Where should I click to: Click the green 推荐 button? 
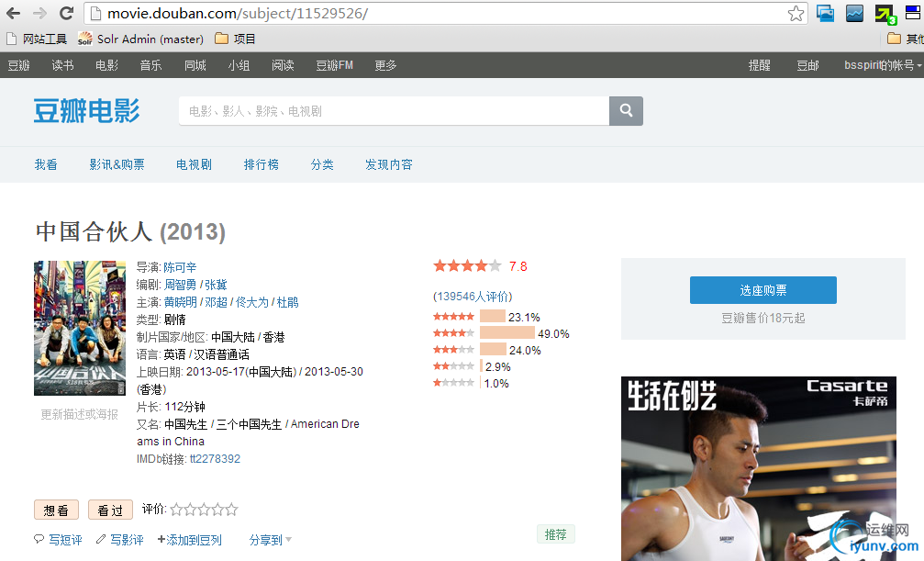click(x=556, y=534)
